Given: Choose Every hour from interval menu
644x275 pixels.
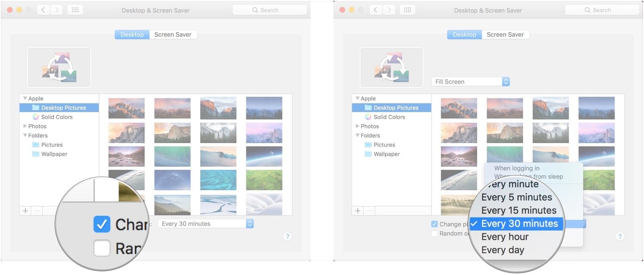Looking at the screenshot, I should 505,237.
